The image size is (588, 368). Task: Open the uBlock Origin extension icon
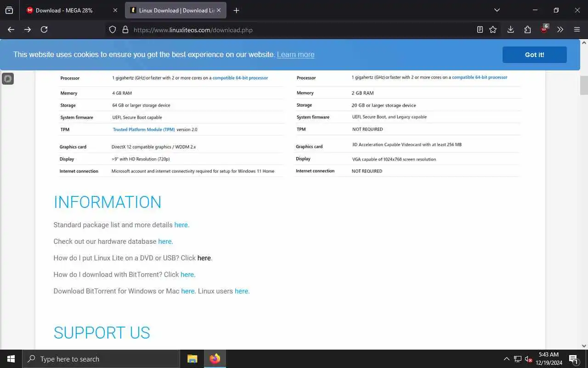544,29
